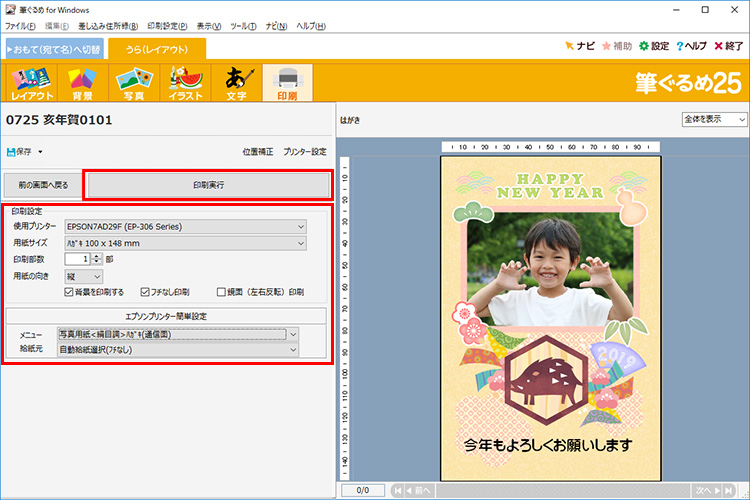Image resolution: width=750 pixels, height=500 pixels.
Task: Disable フチなし印刷 borderless printing checkbox
Action: coord(146,292)
